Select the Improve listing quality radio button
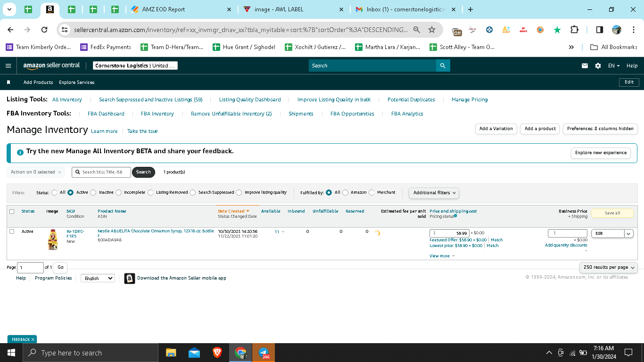 click(x=239, y=192)
